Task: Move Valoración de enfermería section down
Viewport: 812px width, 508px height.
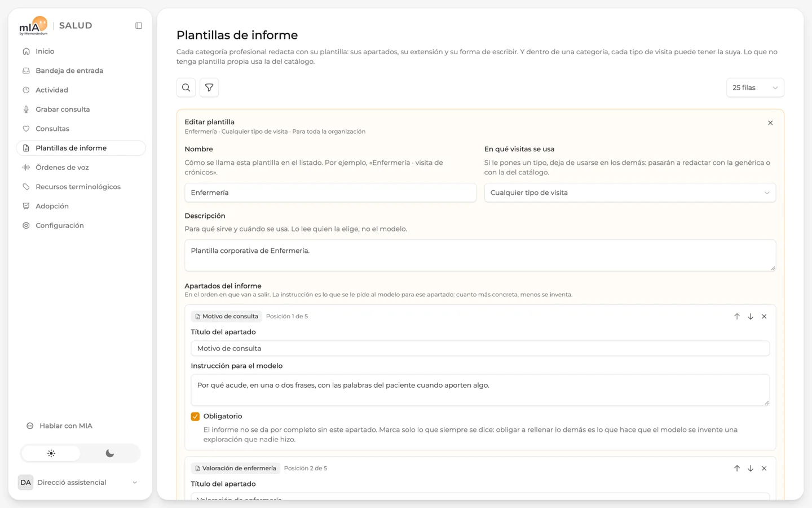Action: 751,468
